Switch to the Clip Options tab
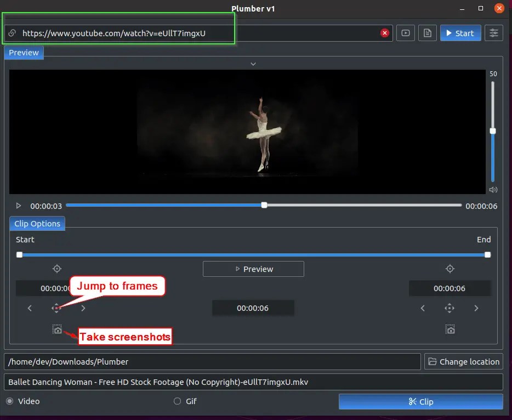512x420 pixels. click(x=37, y=223)
